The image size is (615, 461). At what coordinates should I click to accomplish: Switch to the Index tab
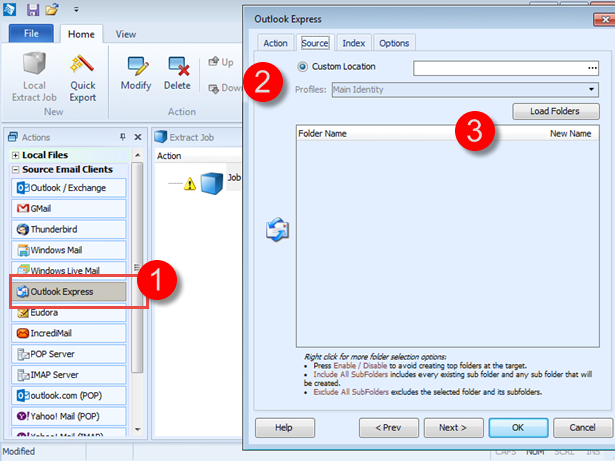(x=353, y=43)
